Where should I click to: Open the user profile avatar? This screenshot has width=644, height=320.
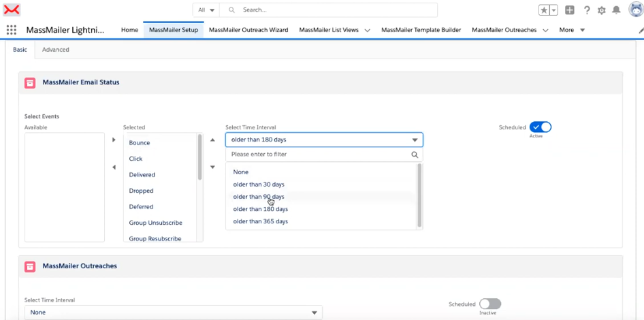(636, 9)
